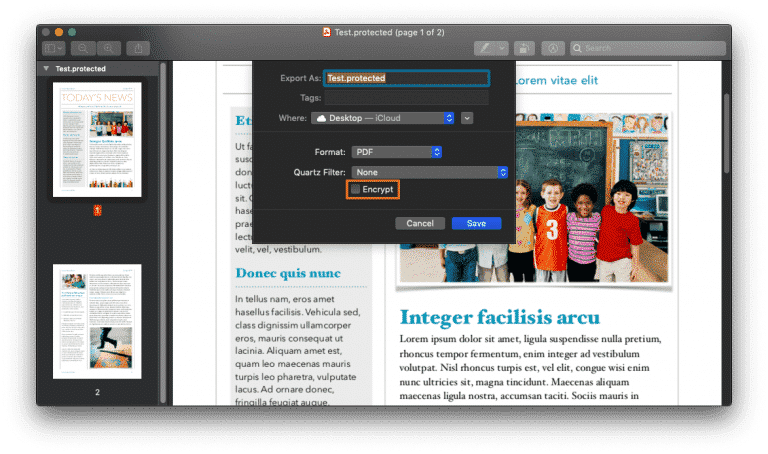Click the Export As name field

tap(407, 78)
